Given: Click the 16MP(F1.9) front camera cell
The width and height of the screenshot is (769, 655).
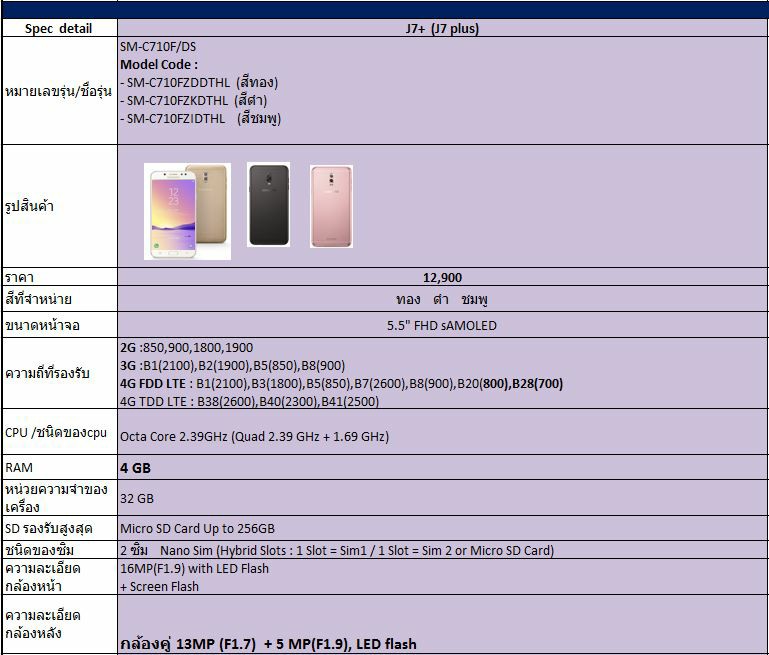Looking at the screenshot, I should pos(194,568).
